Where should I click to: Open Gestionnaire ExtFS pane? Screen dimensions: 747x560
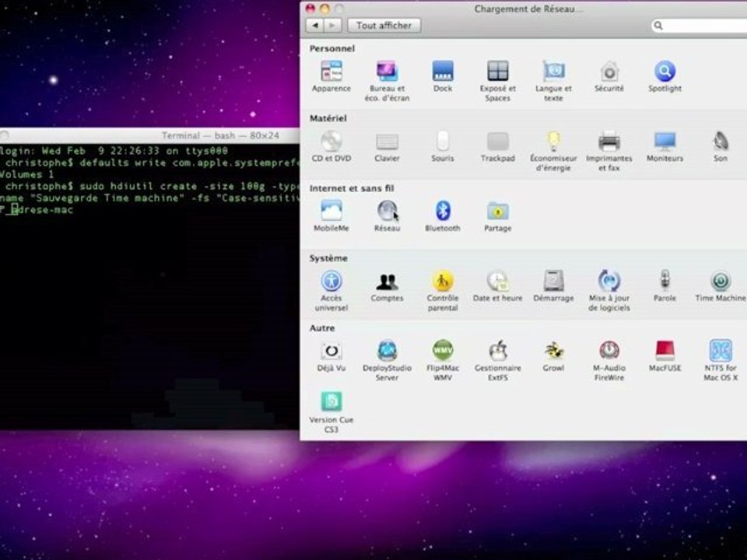pos(498,360)
